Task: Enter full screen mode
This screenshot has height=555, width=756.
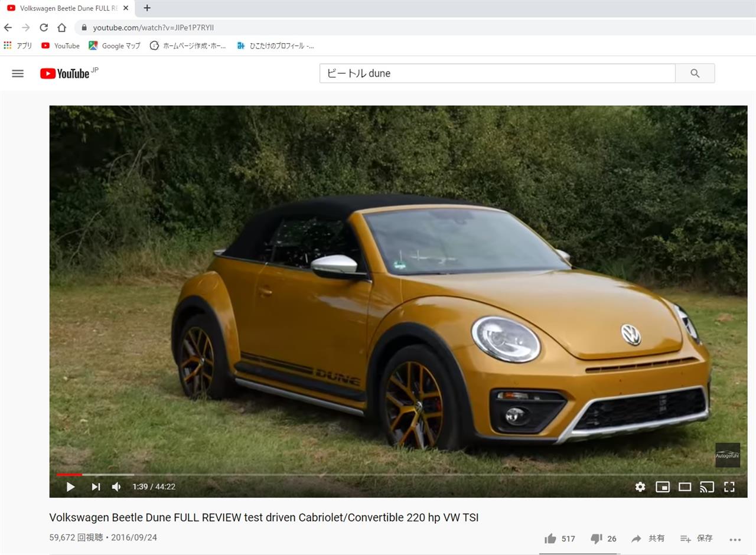Action: coord(729,487)
